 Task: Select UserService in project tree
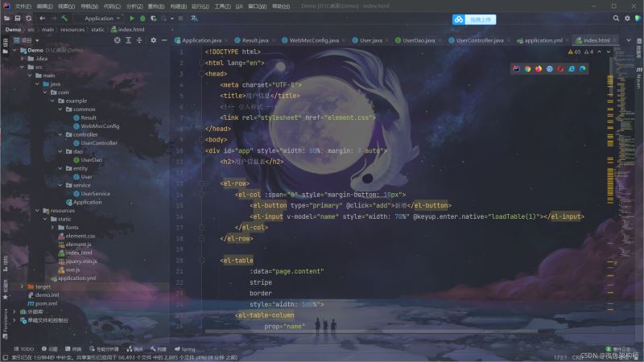(x=92, y=194)
